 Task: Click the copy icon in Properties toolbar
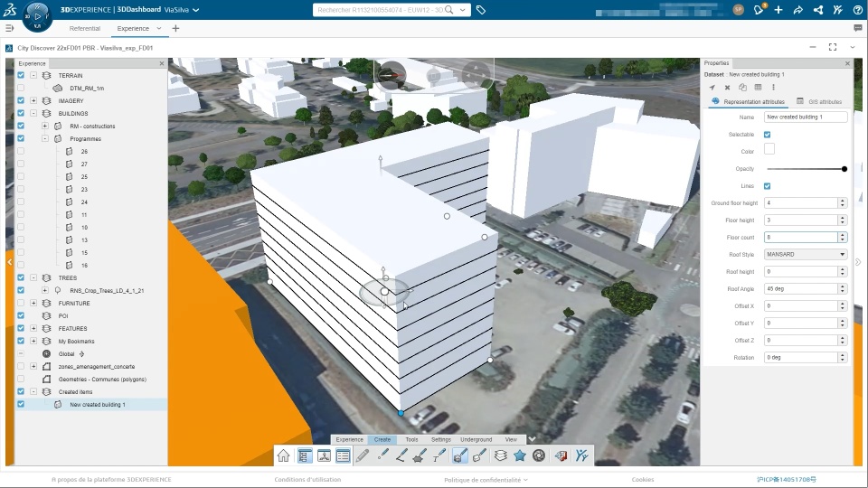click(743, 88)
